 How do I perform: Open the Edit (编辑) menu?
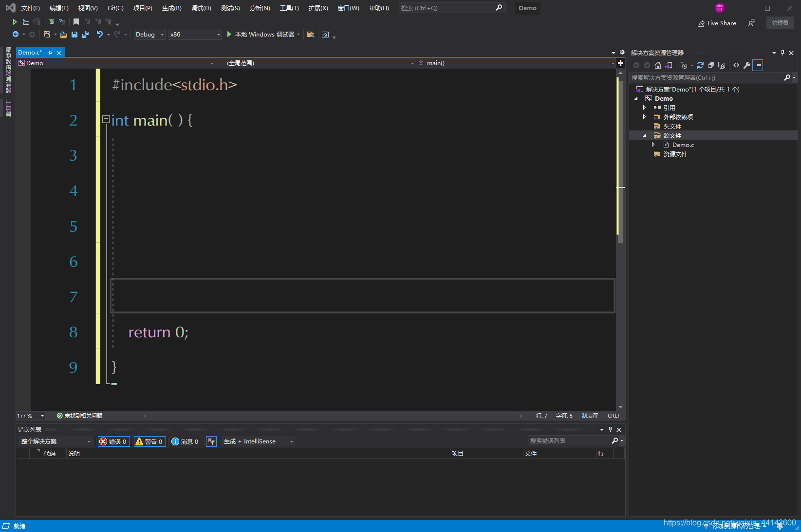coord(59,8)
